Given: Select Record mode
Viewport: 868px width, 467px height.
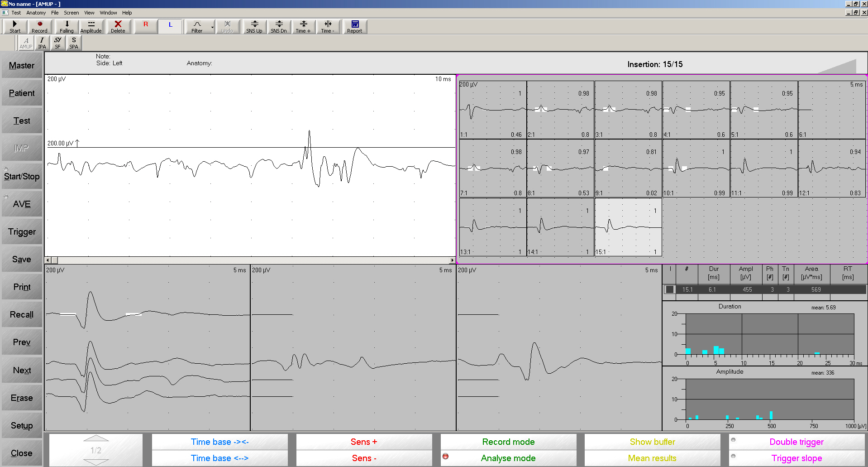Looking at the screenshot, I should click(508, 442).
